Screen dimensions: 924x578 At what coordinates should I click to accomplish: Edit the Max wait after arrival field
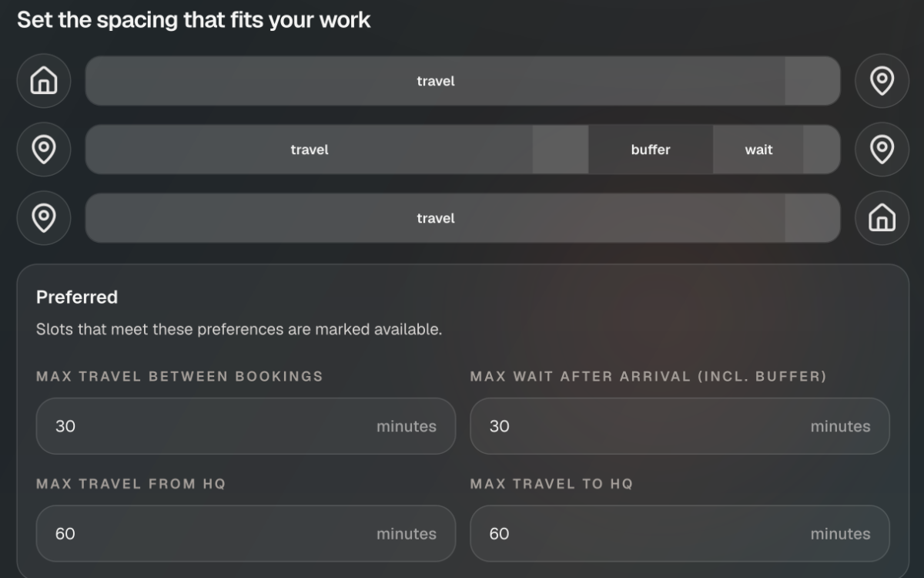point(680,426)
